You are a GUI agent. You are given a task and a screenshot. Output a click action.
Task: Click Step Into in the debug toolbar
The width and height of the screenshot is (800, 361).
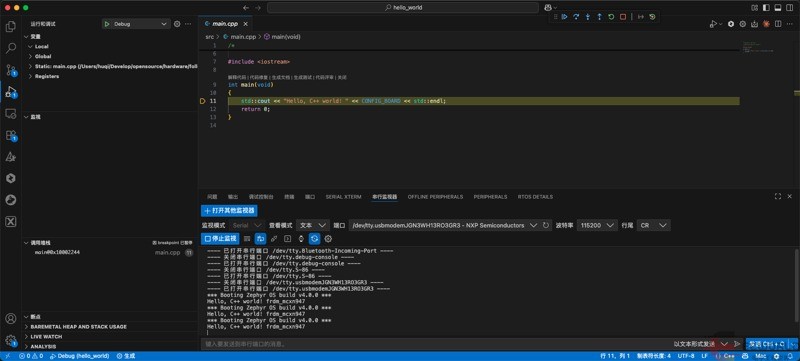tap(588, 17)
